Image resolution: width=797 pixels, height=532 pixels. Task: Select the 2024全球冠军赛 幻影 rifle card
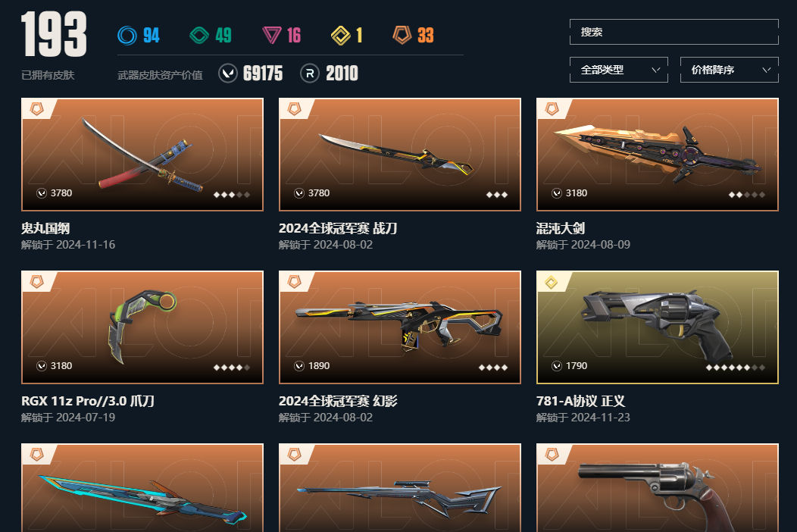[400, 327]
